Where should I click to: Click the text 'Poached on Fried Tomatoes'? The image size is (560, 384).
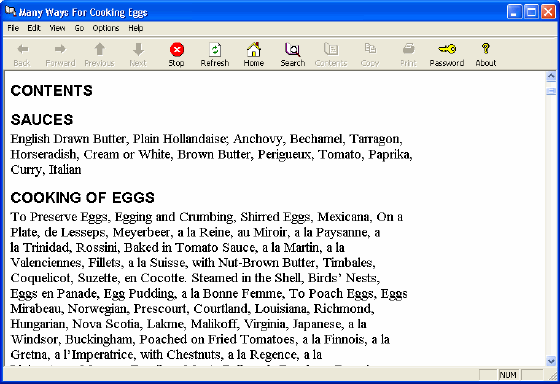tap(217, 340)
